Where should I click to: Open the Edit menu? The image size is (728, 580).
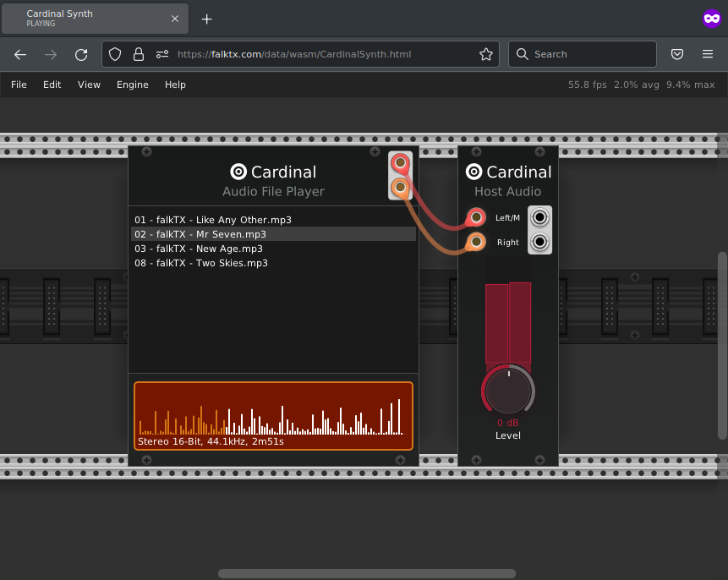tap(52, 85)
